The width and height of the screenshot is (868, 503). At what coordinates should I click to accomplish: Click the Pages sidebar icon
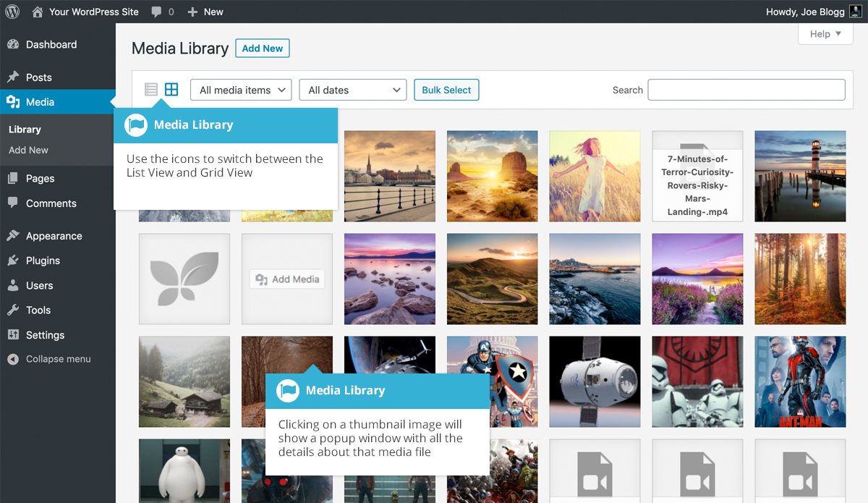tap(13, 178)
